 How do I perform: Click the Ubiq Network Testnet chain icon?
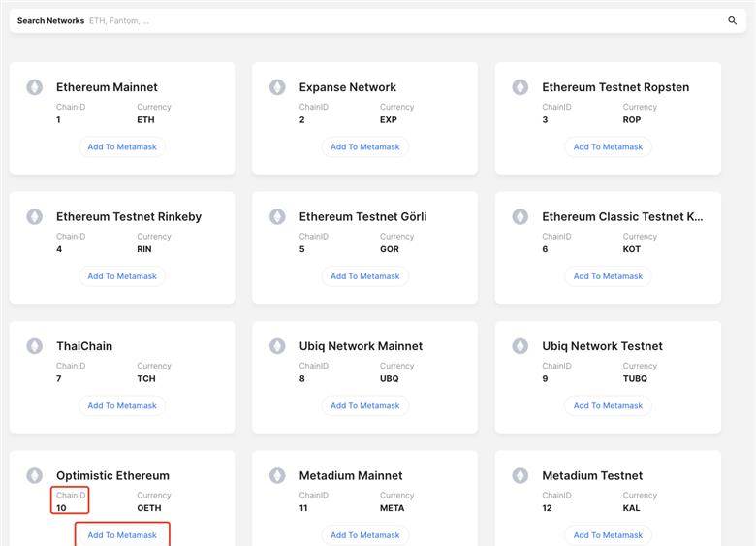pyautogui.click(x=520, y=346)
